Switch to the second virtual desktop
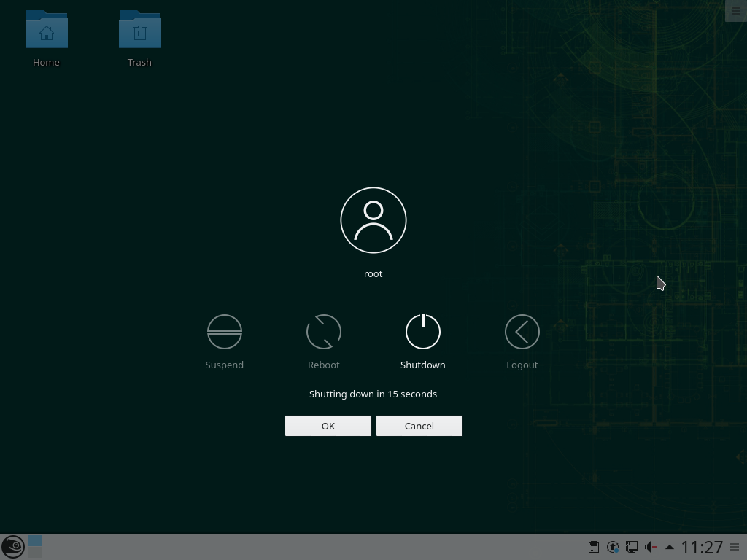This screenshot has width=747, height=560. point(35,553)
